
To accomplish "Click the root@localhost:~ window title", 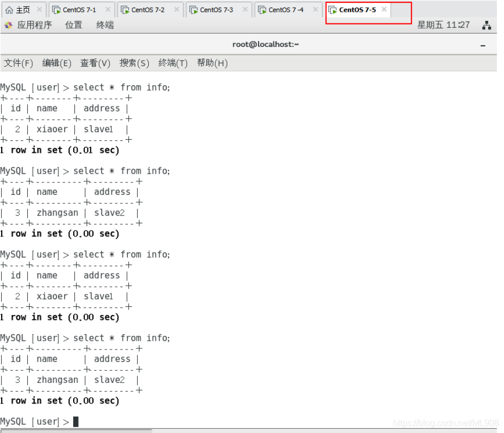I will pyautogui.click(x=266, y=44).
